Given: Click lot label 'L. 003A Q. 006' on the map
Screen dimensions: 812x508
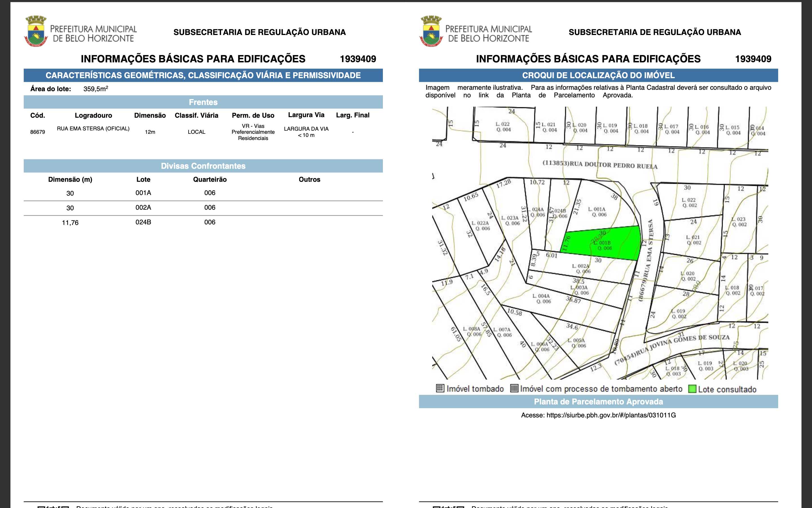Looking at the screenshot, I should (580, 290).
